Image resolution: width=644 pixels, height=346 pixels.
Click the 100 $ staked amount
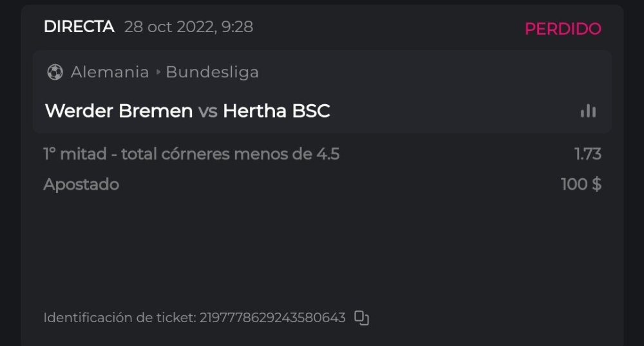tap(581, 185)
